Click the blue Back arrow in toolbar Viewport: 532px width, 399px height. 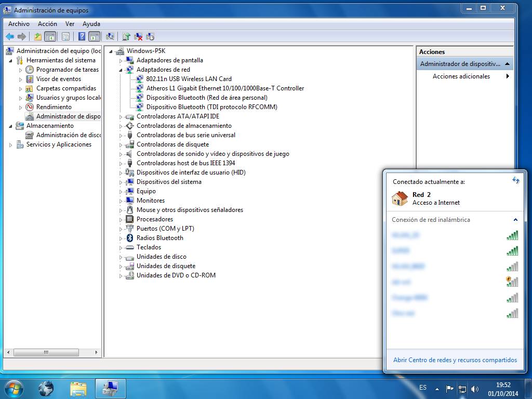click(x=10, y=36)
